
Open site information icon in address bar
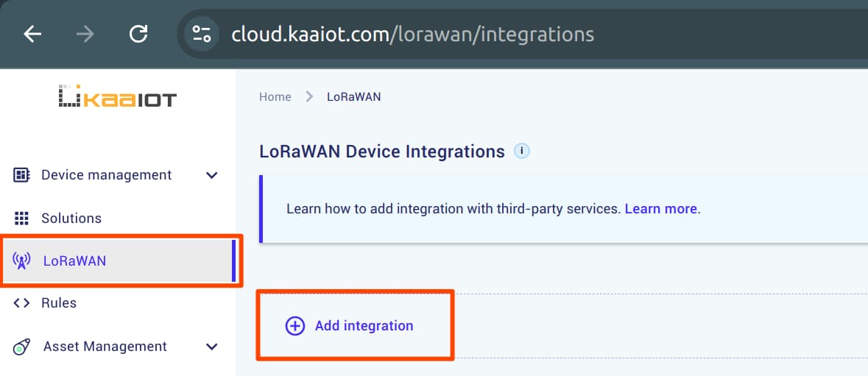(x=202, y=35)
